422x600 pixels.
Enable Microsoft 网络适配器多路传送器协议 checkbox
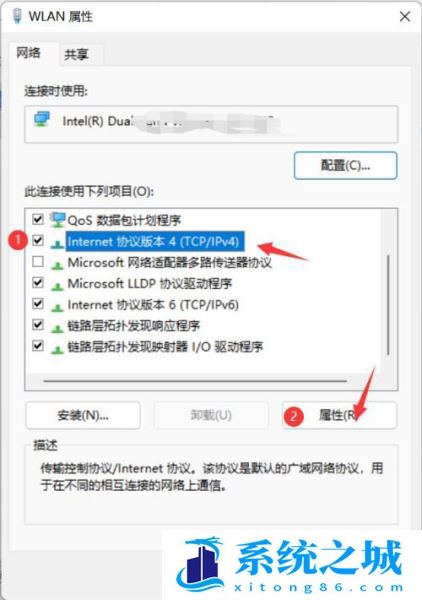[37, 262]
